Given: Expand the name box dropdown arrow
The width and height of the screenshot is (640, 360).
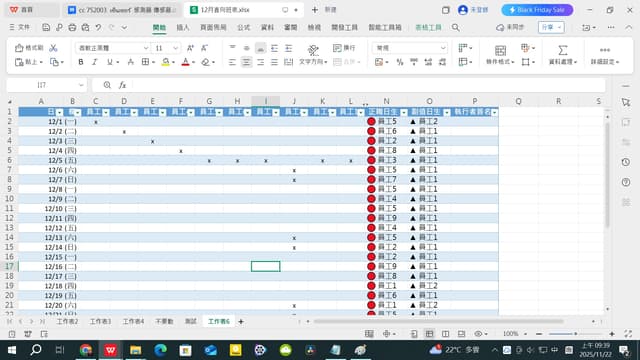Looking at the screenshot, I should pyautogui.click(x=81, y=85).
